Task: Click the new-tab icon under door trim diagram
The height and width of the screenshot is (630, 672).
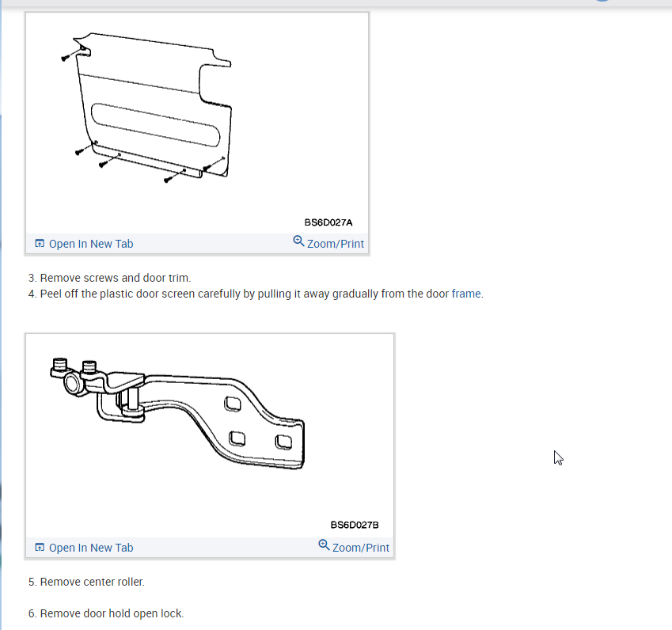Action: pyautogui.click(x=40, y=244)
